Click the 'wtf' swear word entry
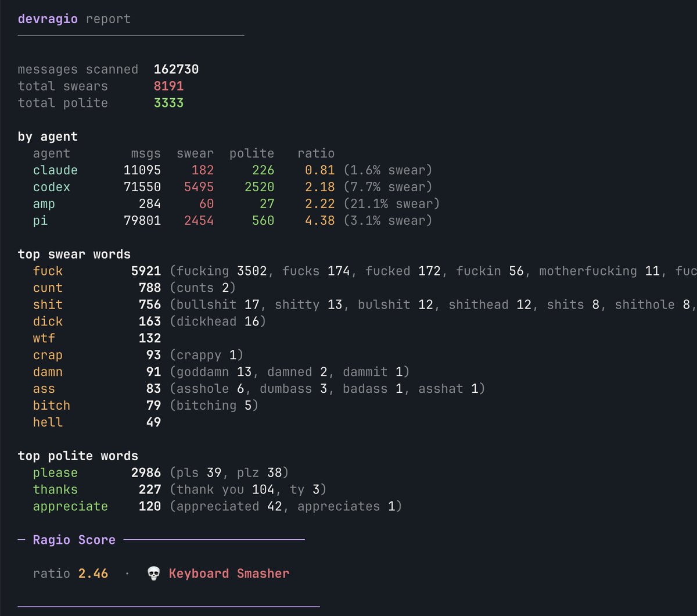697x616 pixels. 44,338
